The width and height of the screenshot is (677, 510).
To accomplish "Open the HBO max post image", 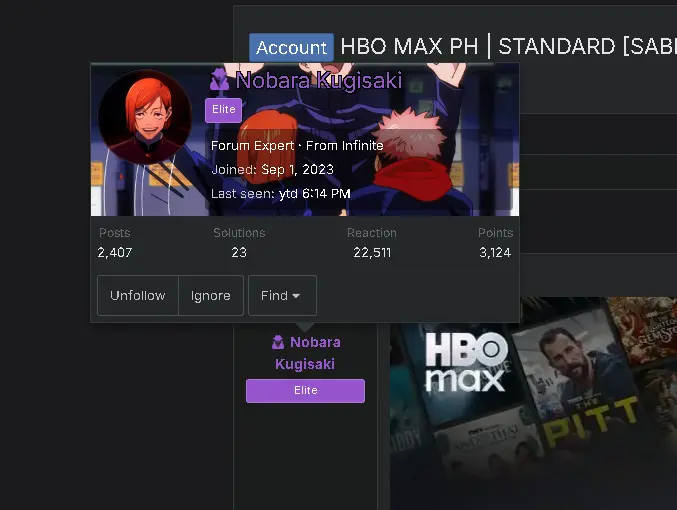I will tap(534, 403).
